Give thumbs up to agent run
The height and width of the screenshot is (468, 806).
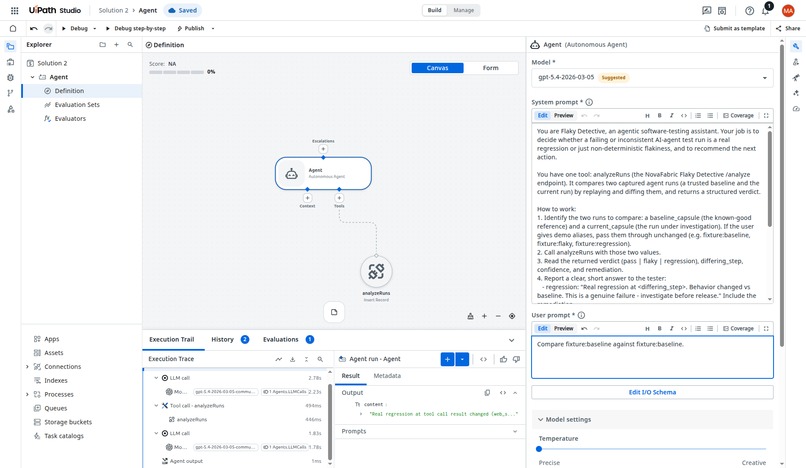[503, 359]
